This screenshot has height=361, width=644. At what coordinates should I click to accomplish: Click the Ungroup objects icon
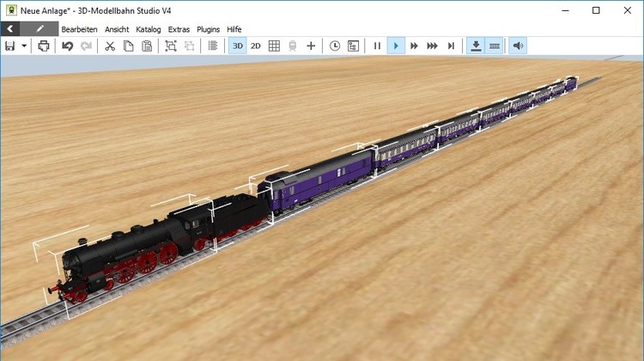coord(190,46)
